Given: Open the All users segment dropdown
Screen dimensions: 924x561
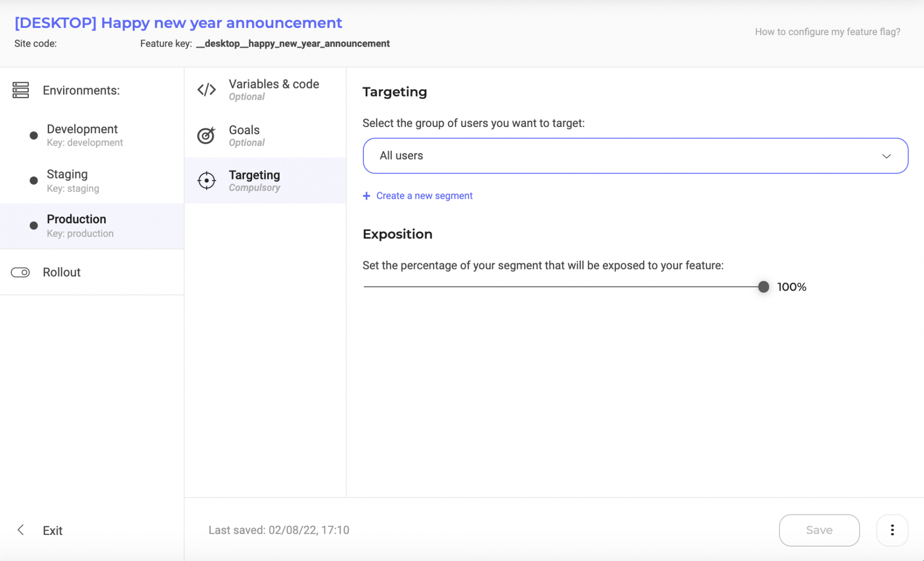Looking at the screenshot, I should pyautogui.click(x=635, y=156).
